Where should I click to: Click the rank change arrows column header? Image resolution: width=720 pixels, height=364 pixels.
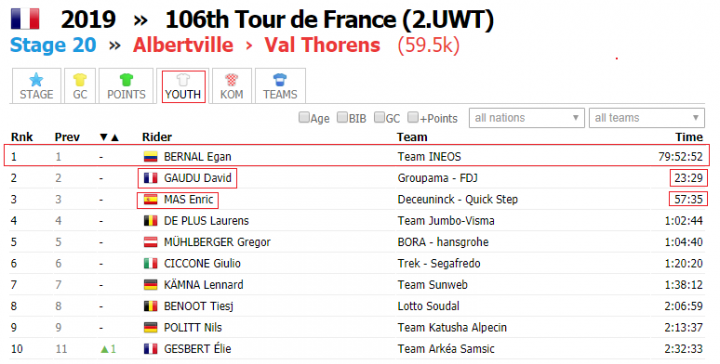click(x=109, y=137)
